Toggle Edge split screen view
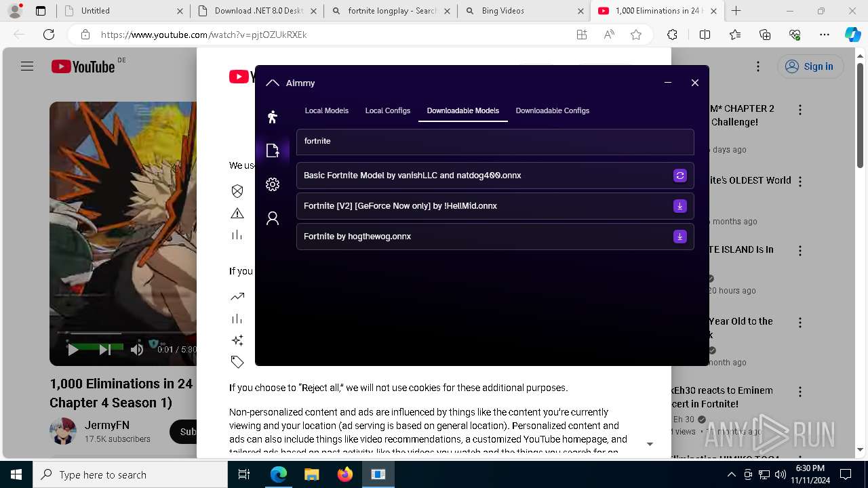The width and height of the screenshot is (868, 488). pyautogui.click(x=705, y=35)
